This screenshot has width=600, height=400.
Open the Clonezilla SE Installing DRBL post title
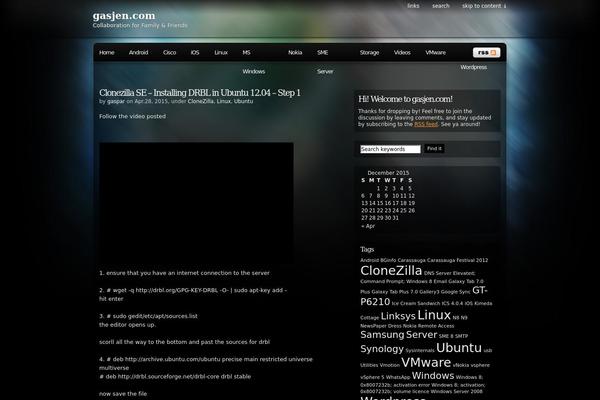click(x=200, y=93)
